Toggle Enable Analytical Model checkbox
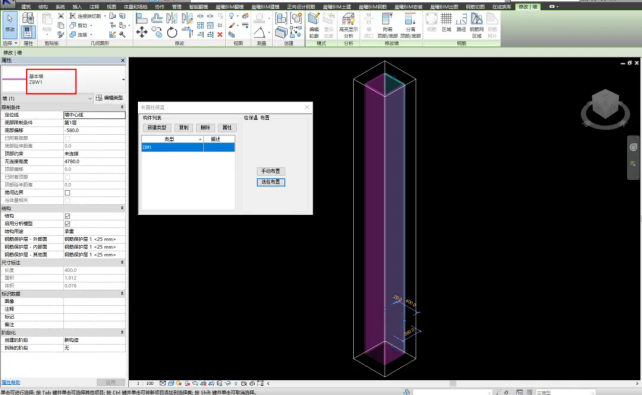This screenshot has height=395, width=642. coord(68,223)
